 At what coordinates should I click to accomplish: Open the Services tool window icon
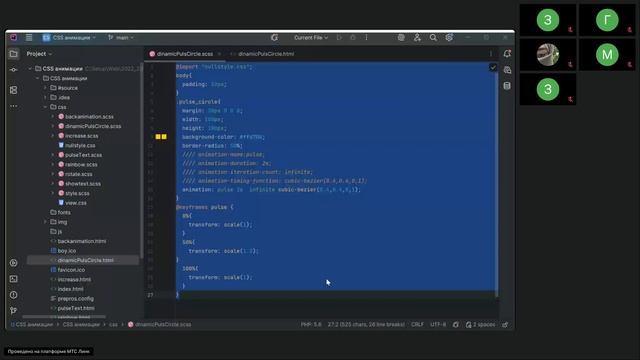(x=13, y=263)
